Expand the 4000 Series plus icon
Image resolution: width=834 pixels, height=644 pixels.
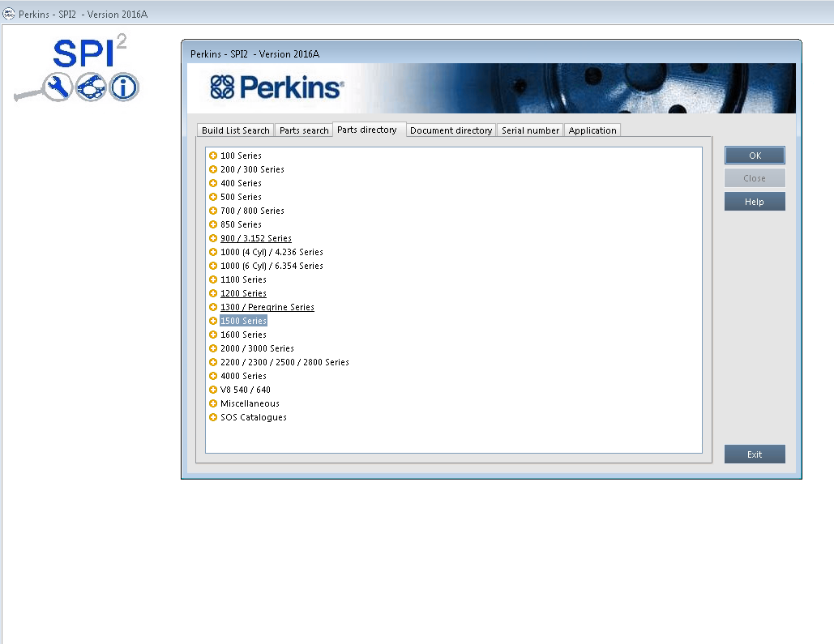[213, 376]
